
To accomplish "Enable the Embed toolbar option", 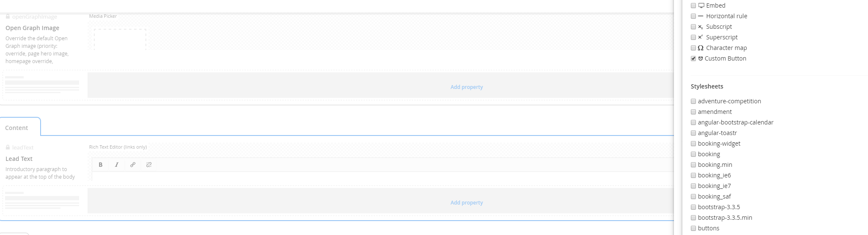I will point(693,6).
